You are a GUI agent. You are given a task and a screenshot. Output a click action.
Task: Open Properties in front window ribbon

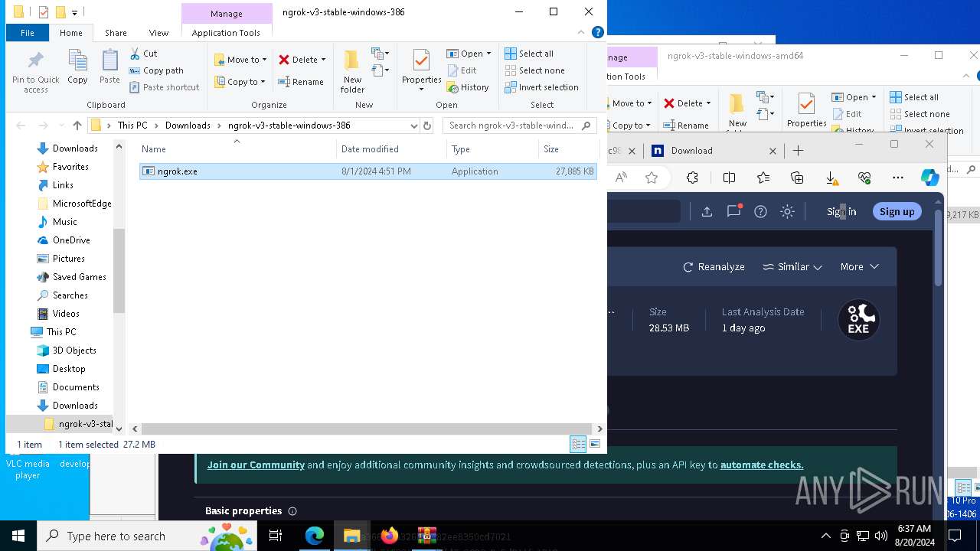422,70
